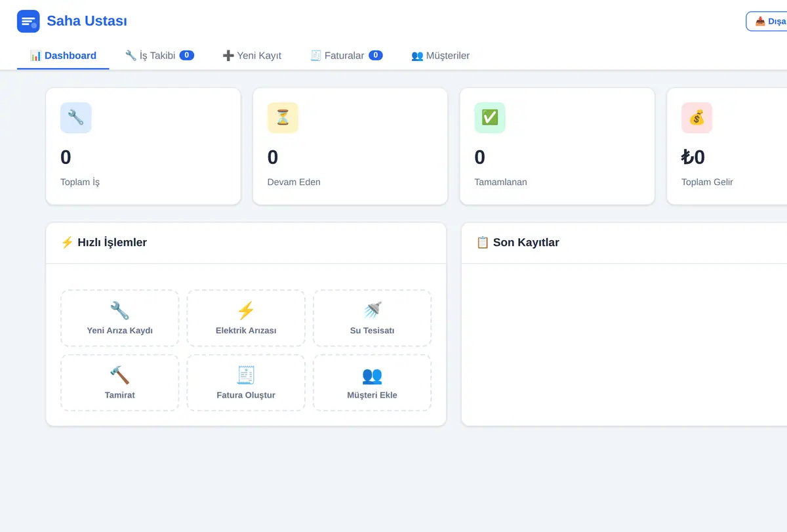Click the Toplam Gelir label
The image size is (787, 532).
coord(707,182)
